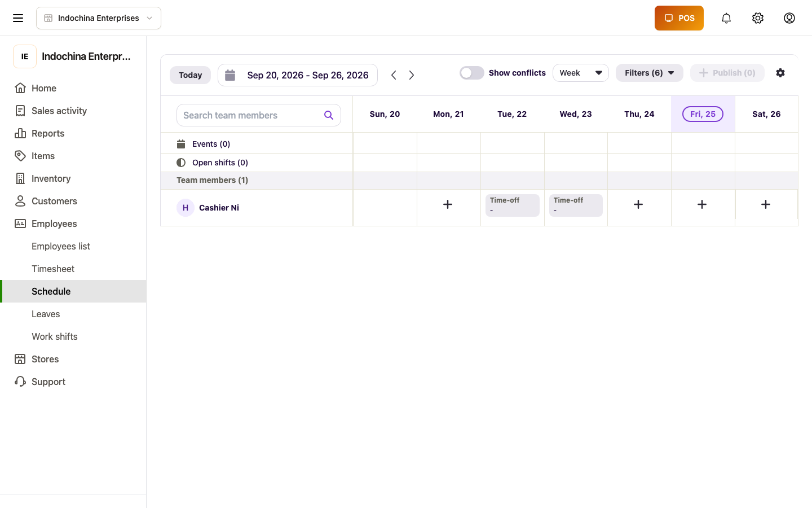The image size is (812, 508).
Task: Add shift for Cashier Ni on Thursday 24
Action: click(638, 204)
